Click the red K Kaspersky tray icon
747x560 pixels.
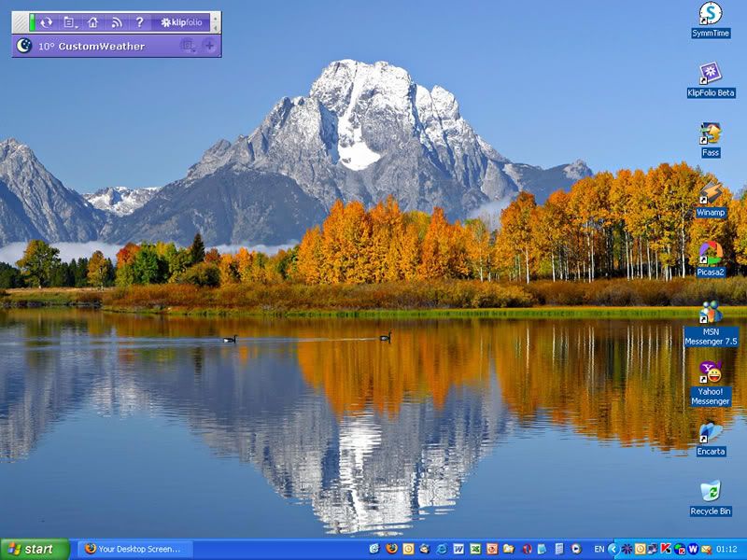pyautogui.click(x=666, y=549)
